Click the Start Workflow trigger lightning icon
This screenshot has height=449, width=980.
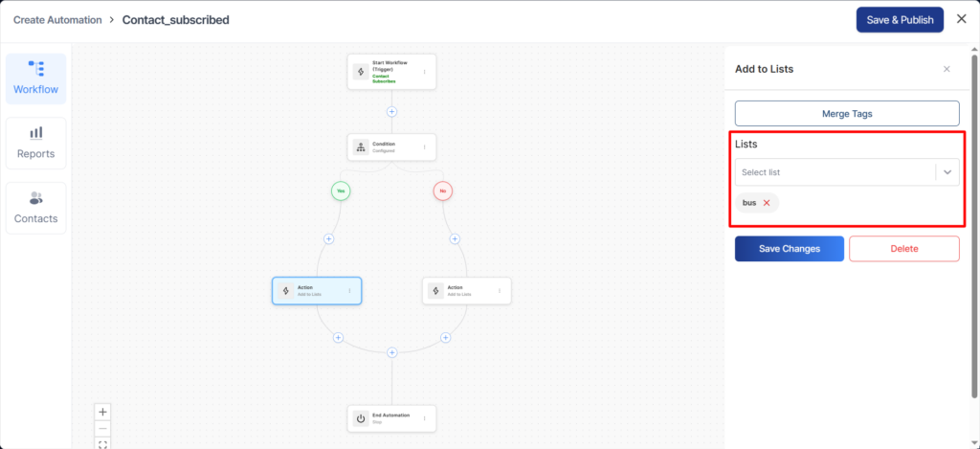[x=361, y=71]
